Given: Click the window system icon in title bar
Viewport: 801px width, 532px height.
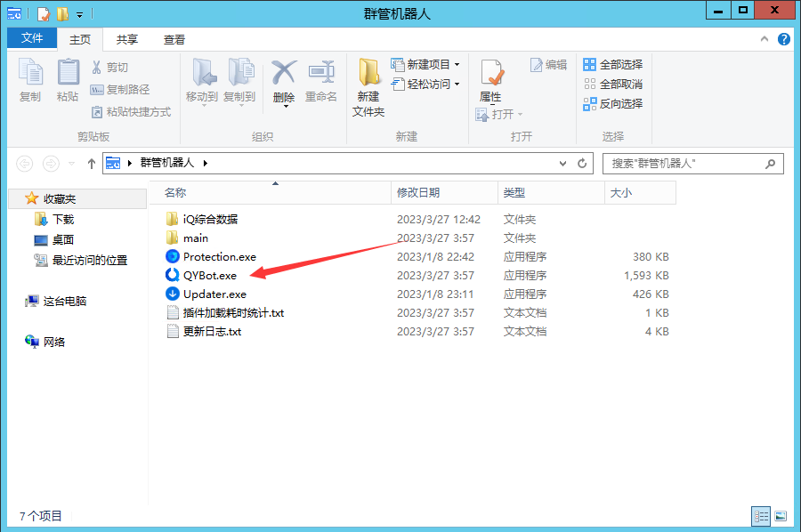Looking at the screenshot, I should pos(14,13).
